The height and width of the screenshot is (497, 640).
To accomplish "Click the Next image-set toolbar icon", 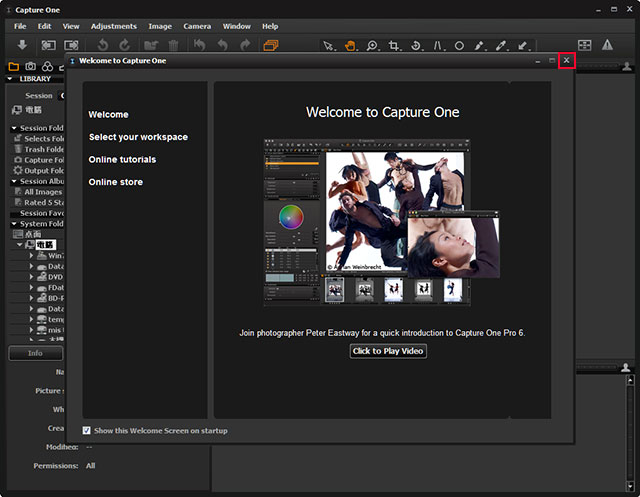I will tap(71, 45).
